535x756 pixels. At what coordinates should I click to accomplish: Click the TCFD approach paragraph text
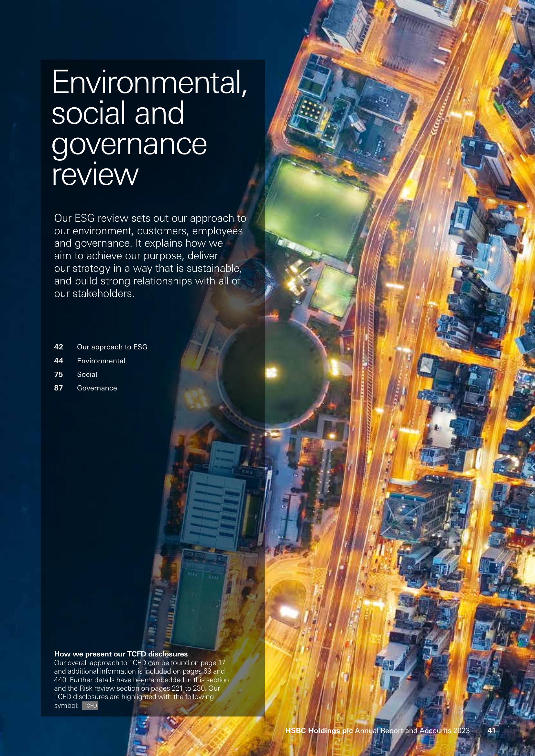coord(141,680)
